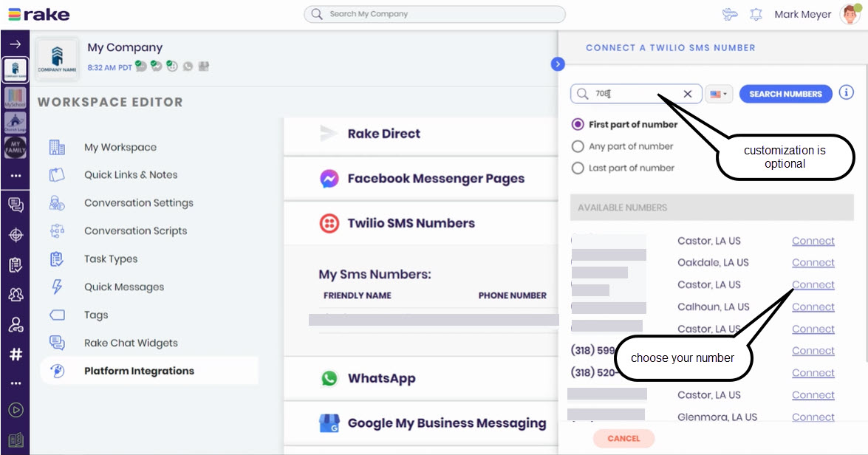Screen dimensions: 868x455
Task: Select First part of number radio
Action: tap(578, 125)
